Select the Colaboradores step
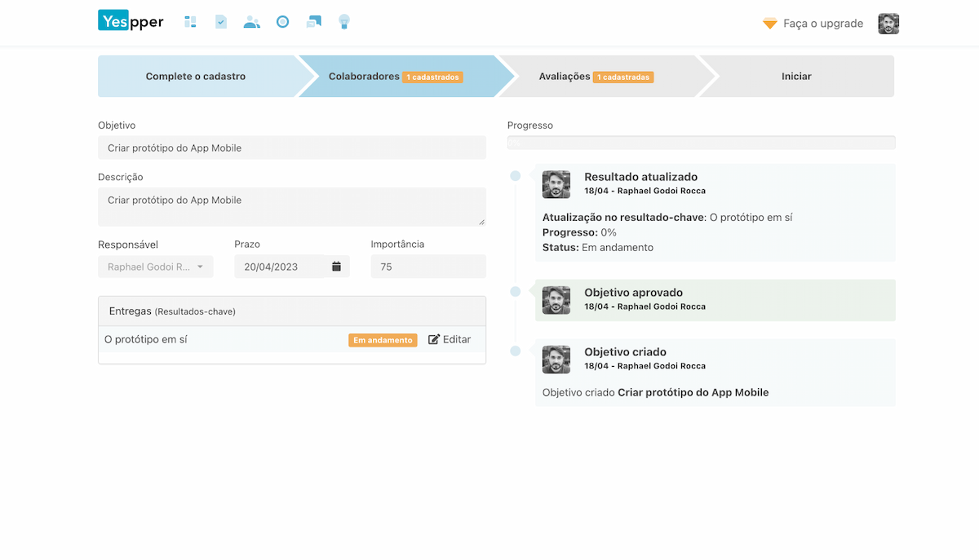Viewport: 979px width, 560px height. point(396,77)
